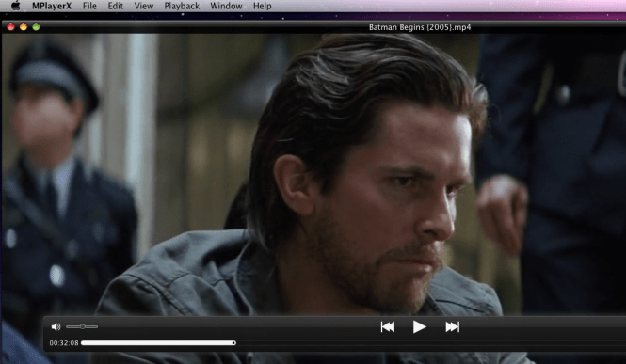Viewport: 626px width, 364px height.
Task: Open the Apple menu
Action: coord(16,6)
